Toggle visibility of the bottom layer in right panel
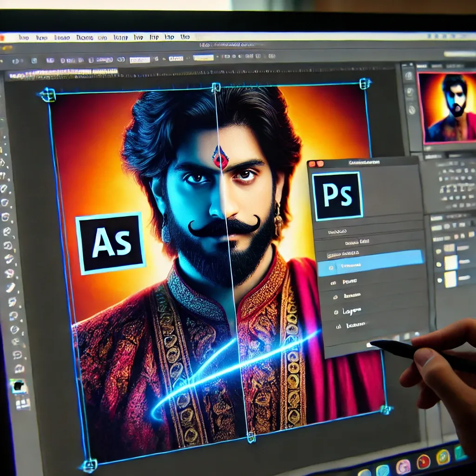This screenshot has width=476, height=476. [438, 280]
